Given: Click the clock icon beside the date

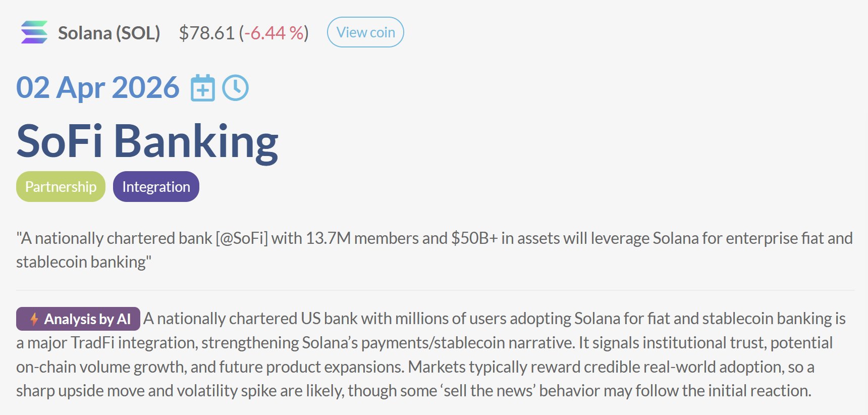Looking at the screenshot, I should [235, 88].
